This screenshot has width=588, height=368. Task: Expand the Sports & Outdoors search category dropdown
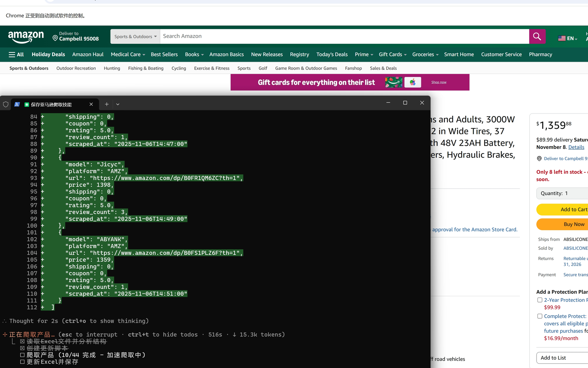[135, 36]
